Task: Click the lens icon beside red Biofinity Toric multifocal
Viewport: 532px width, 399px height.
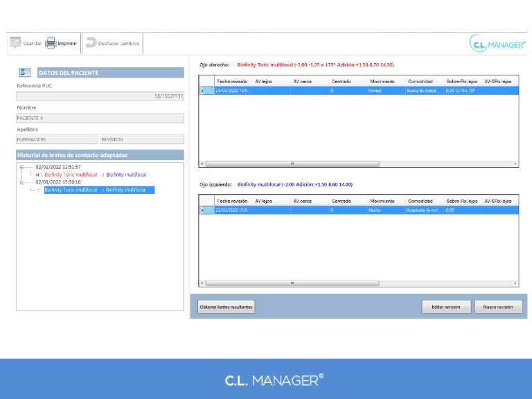Action: 39,175
